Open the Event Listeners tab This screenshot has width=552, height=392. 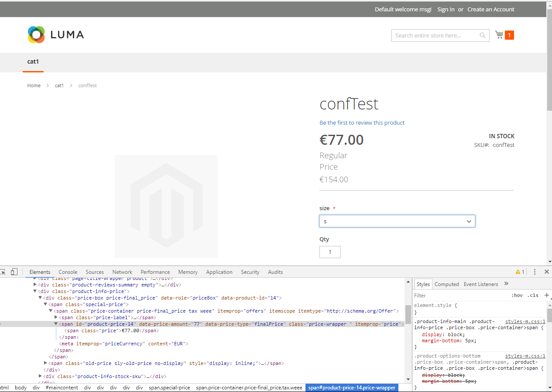click(481, 284)
